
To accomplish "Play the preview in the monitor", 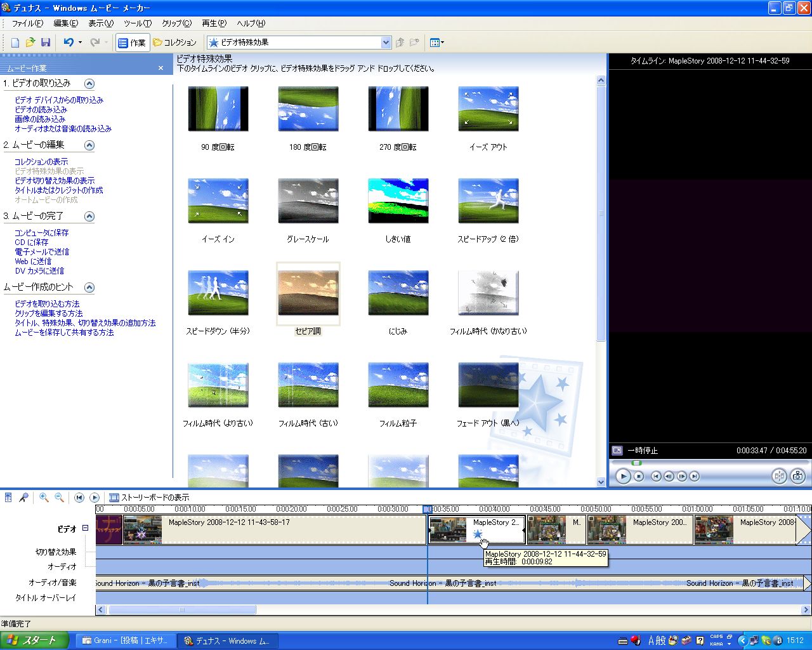I will click(x=623, y=476).
